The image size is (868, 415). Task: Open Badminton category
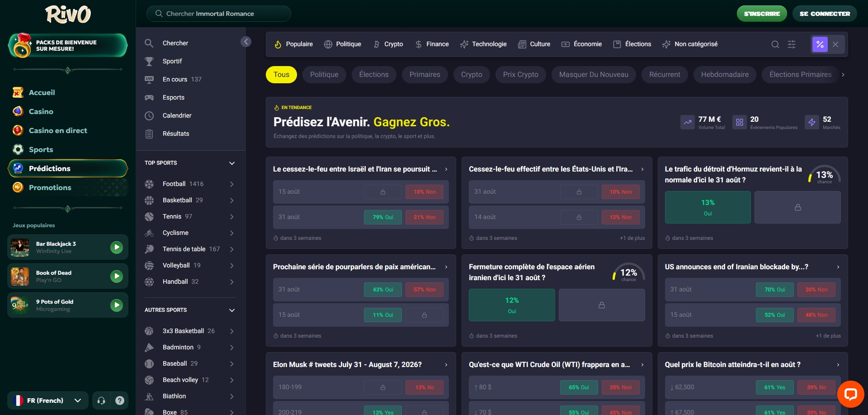[190, 347]
